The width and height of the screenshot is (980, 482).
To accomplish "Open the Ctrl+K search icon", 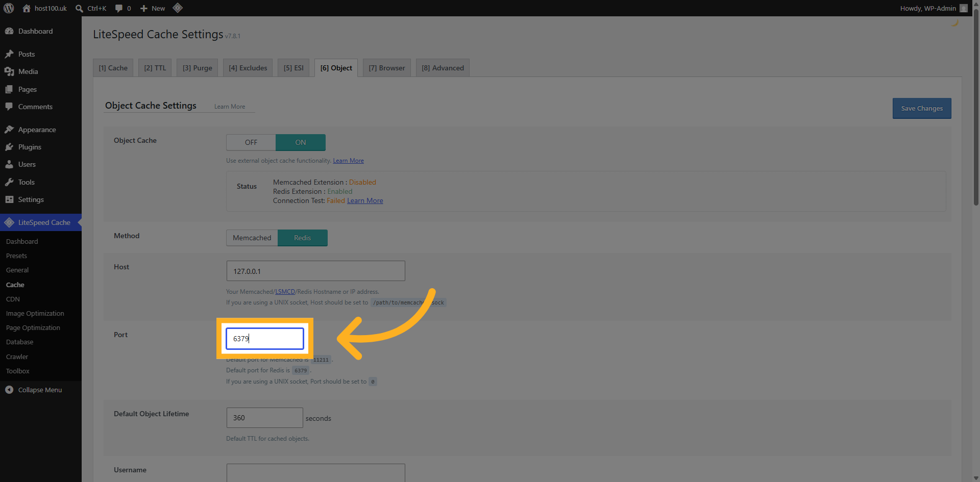I will (x=79, y=8).
